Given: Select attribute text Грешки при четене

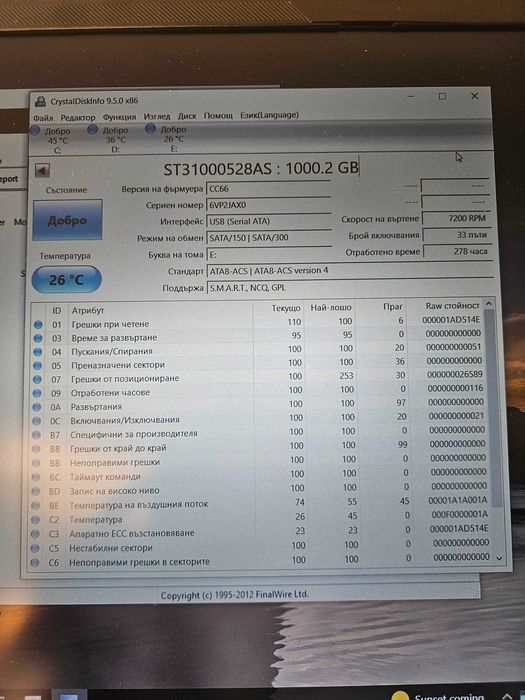Looking at the screenshot, I should (110, 324).
